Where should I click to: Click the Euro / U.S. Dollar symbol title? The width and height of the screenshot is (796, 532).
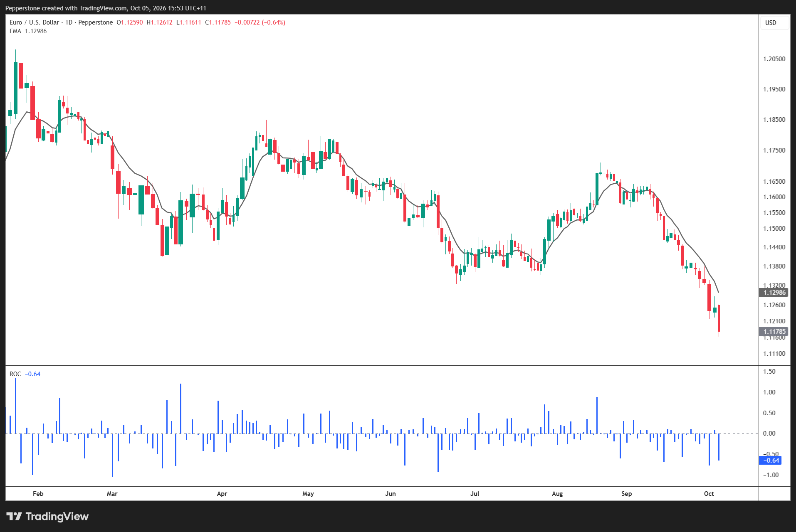(34, 22)
